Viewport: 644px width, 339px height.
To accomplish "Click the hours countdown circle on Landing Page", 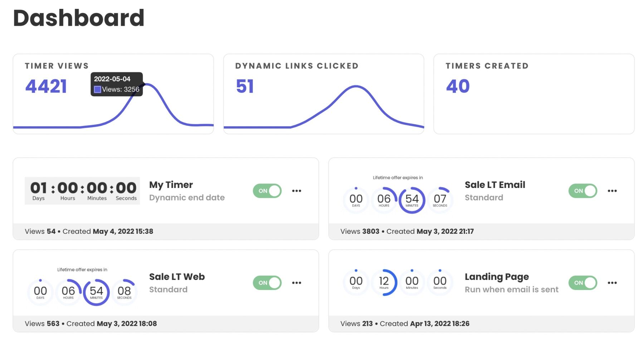I will click(x=384, y=282).
